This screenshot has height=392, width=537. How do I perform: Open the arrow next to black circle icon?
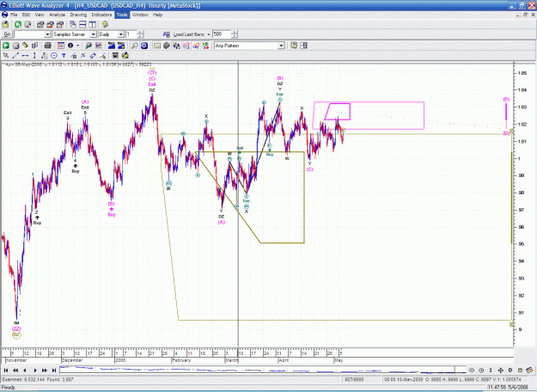77,46
